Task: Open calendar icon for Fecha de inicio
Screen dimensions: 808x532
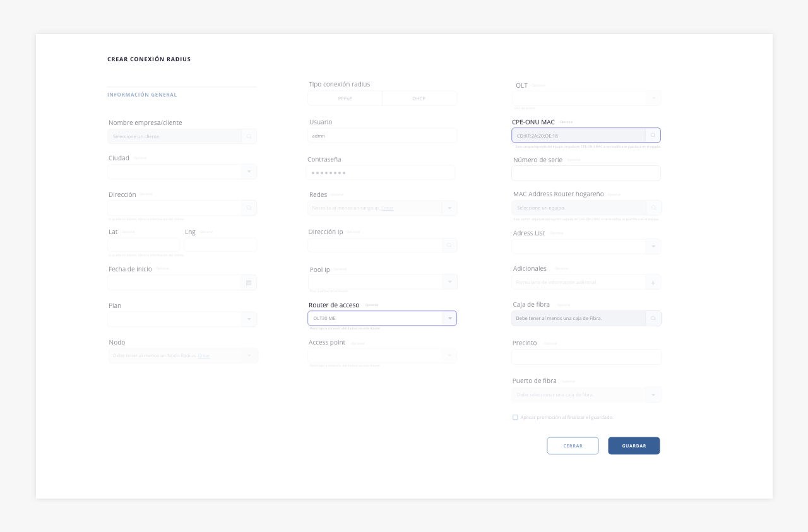Action: point(249,283)
